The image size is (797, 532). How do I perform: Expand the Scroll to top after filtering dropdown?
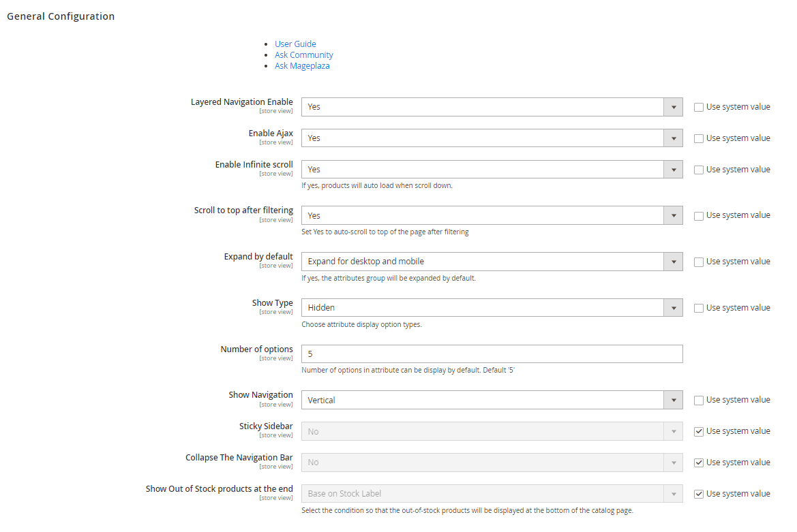(x=492, y=215)
